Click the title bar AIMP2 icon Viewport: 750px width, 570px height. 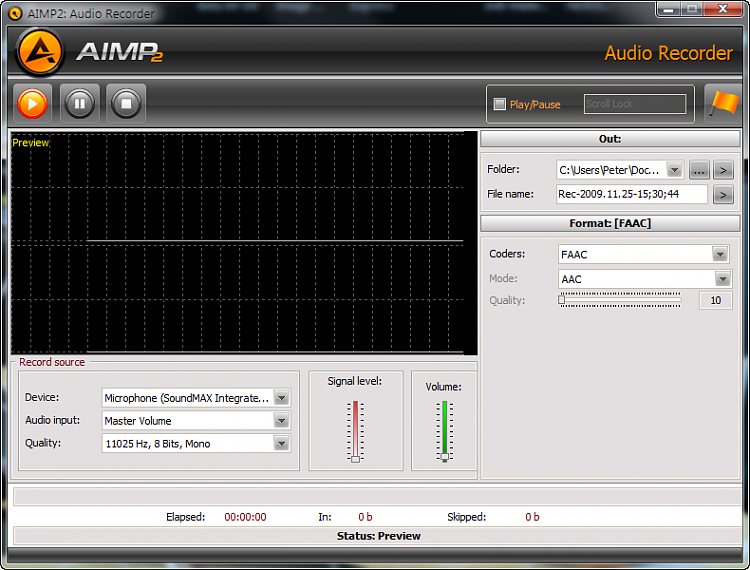15,13
